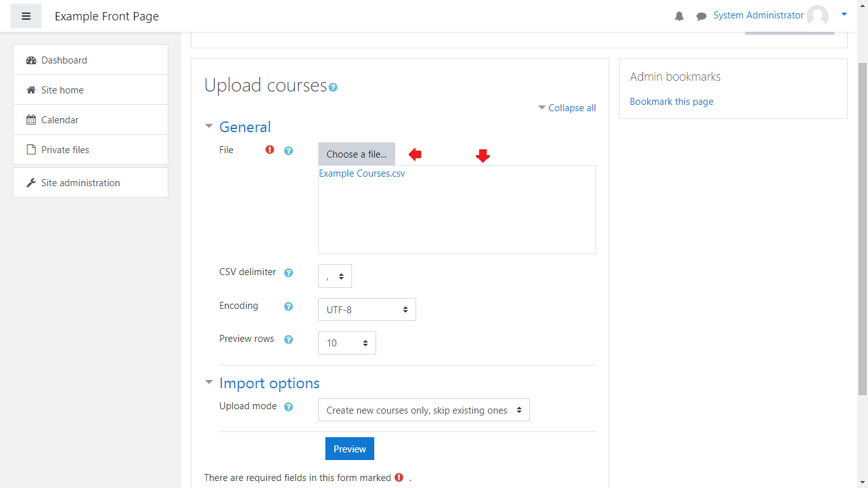The width and height of the screenshot is (868, 488).
Task: Collapse the General section
Action: (x=245, y=127)
